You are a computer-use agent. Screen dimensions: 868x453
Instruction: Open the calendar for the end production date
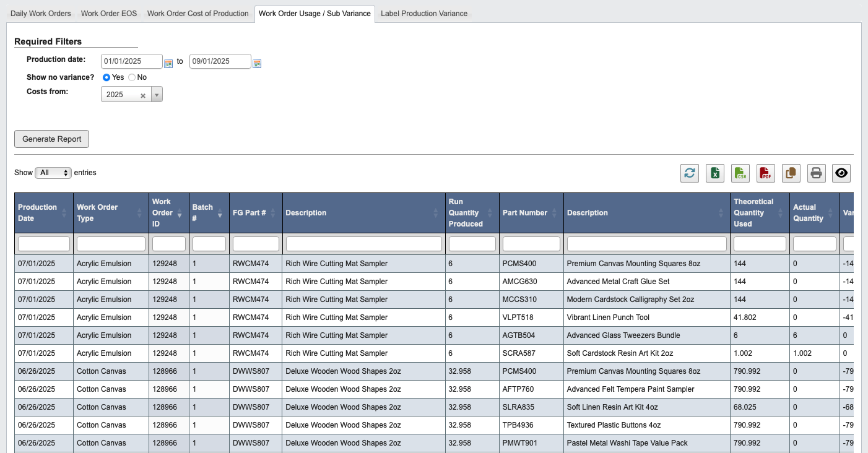tap(257, 63)
